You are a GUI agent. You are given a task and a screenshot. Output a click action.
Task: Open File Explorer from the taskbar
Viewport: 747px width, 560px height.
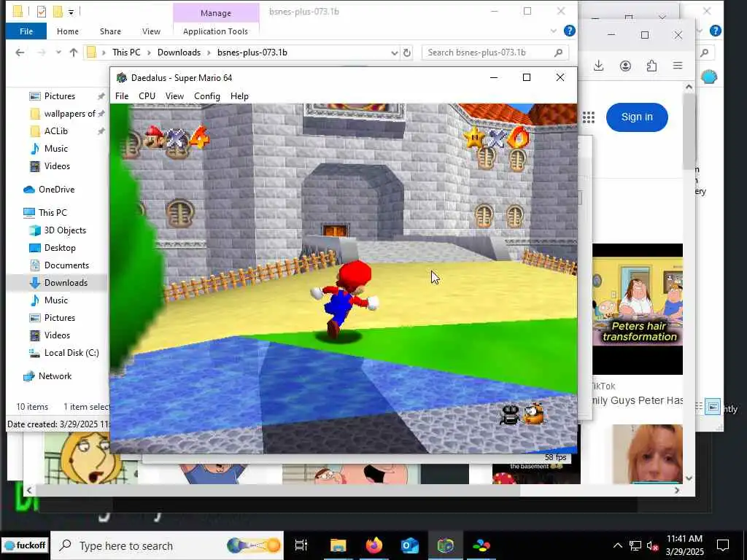pos(338,545)
